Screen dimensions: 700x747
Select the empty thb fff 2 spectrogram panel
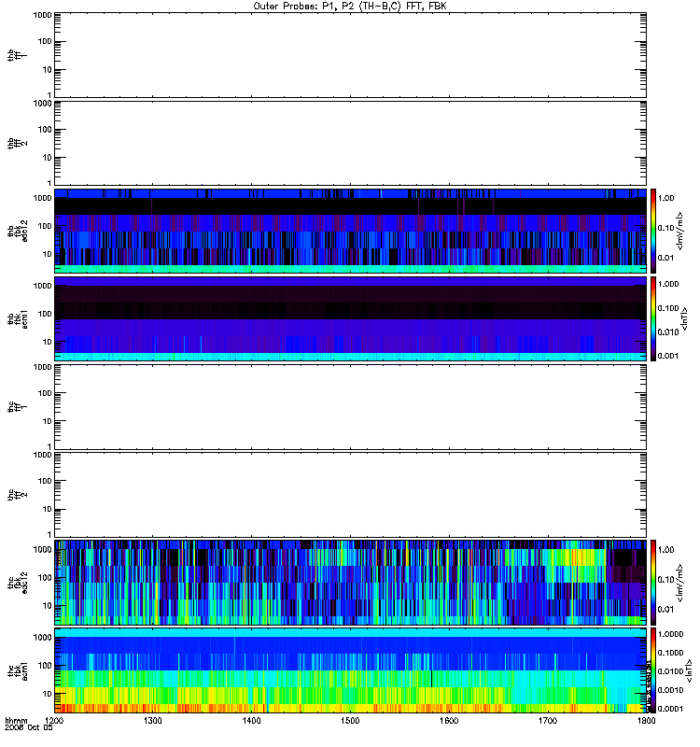(350, 144)
